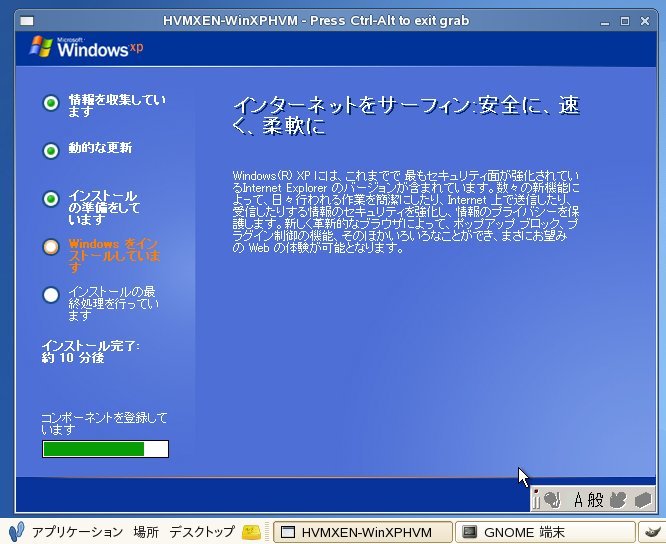Select the 'Windows をインストールしています' step indicator
The height and width of the screenshot is (544, 666).
coord(51,246)
